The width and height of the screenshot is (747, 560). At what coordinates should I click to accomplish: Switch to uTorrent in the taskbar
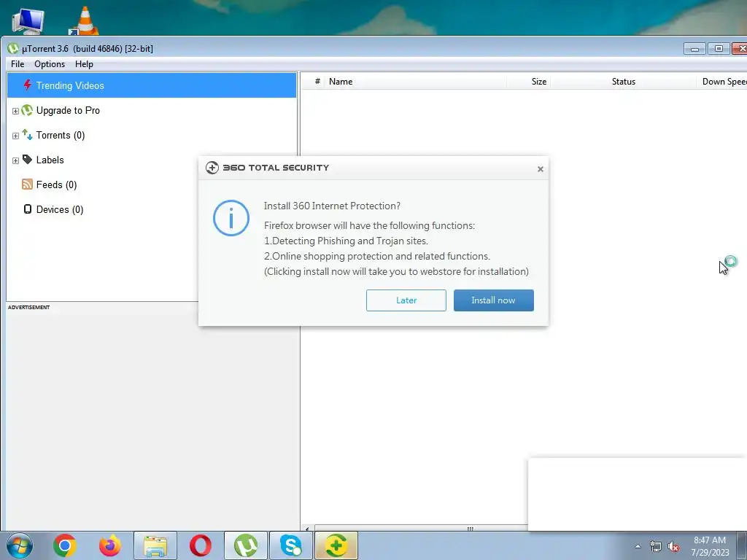point(246,545)
